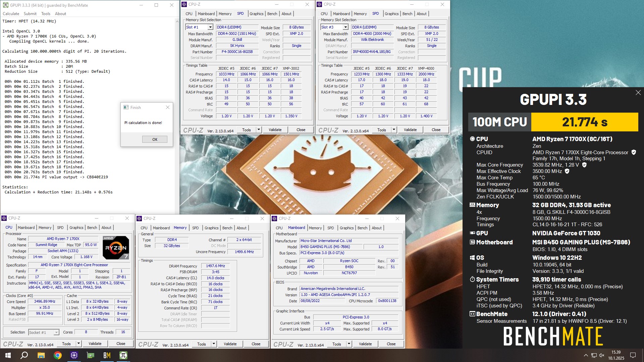
Task: Open the BenchMate taskbar icon
Action: coord(107,355)
